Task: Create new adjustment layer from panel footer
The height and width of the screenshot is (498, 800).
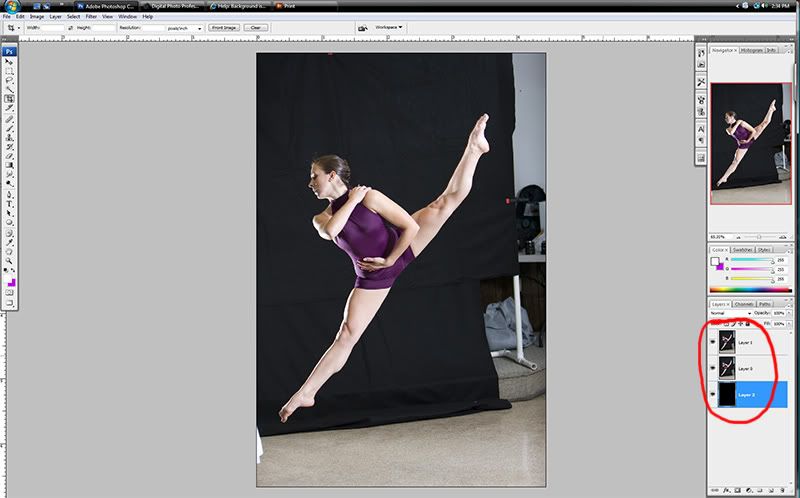Action: pos(749,490)
